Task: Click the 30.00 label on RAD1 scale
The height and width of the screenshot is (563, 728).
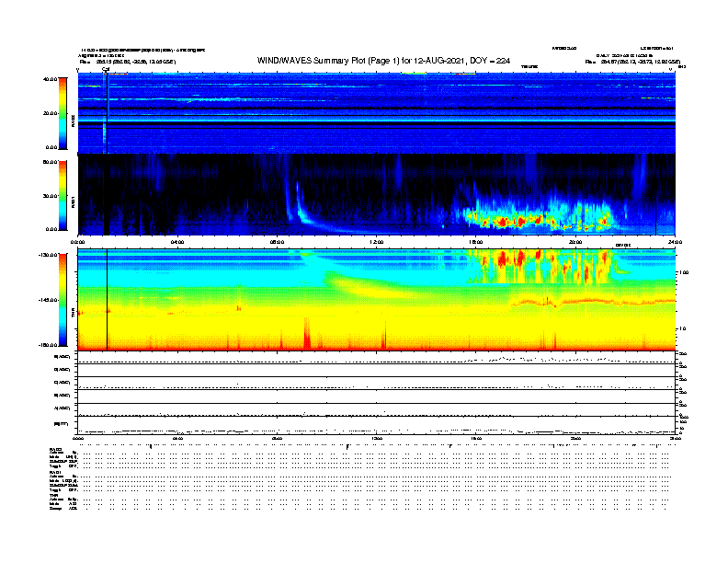Action: click(x=51, y=196)
